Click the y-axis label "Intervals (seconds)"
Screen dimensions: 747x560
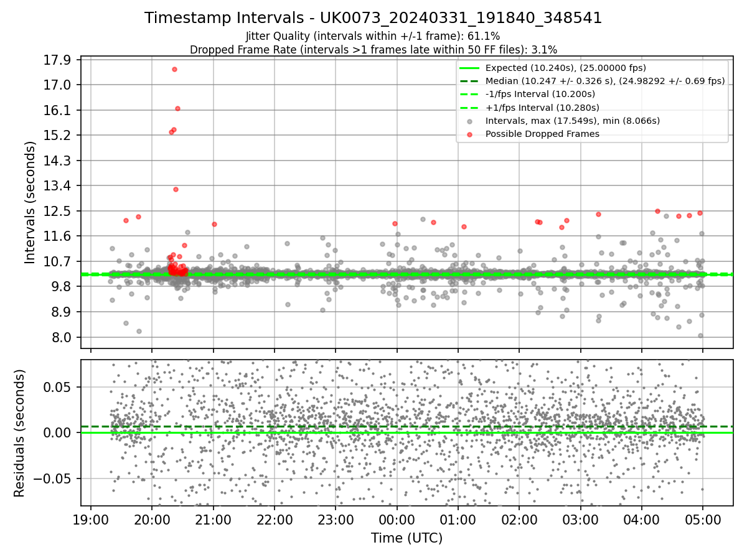(x=31, y=202)
